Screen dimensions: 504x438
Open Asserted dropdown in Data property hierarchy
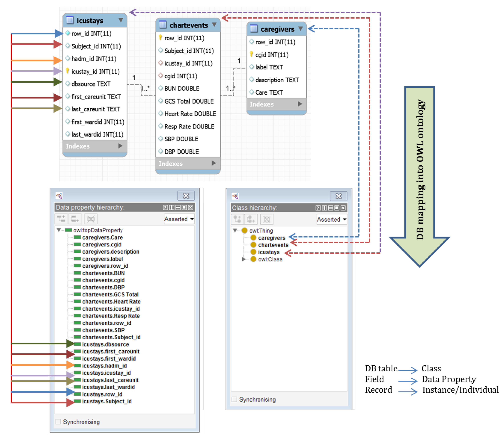click(179, 219)
